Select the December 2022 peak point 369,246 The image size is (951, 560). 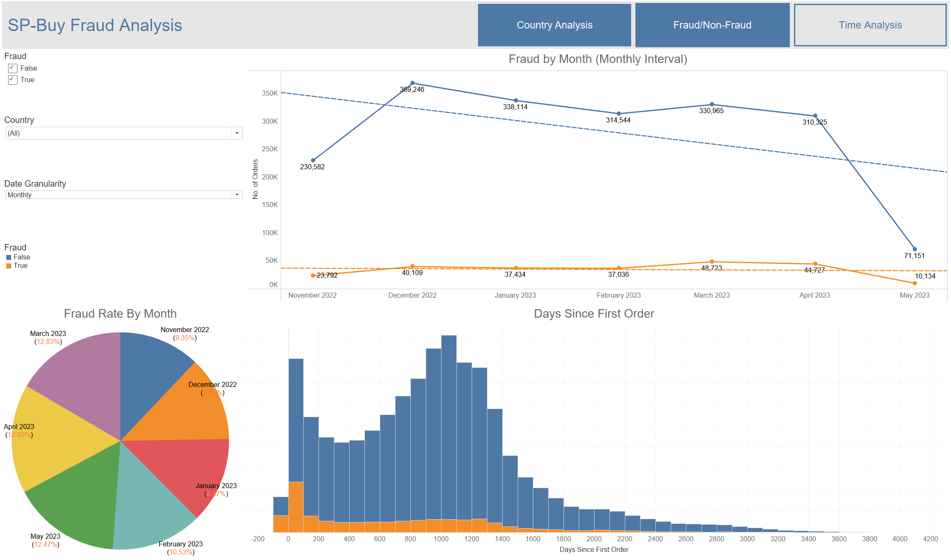click(413, 83)
